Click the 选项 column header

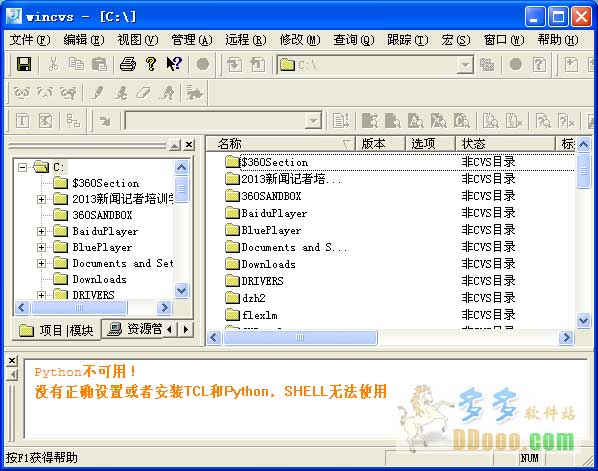(x=430, y=144)
